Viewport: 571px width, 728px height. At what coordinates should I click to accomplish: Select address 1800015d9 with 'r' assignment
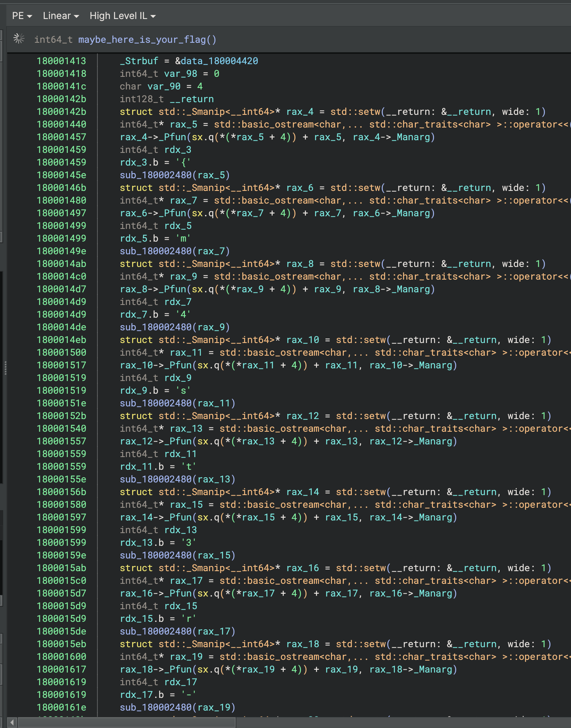[61, 619]
